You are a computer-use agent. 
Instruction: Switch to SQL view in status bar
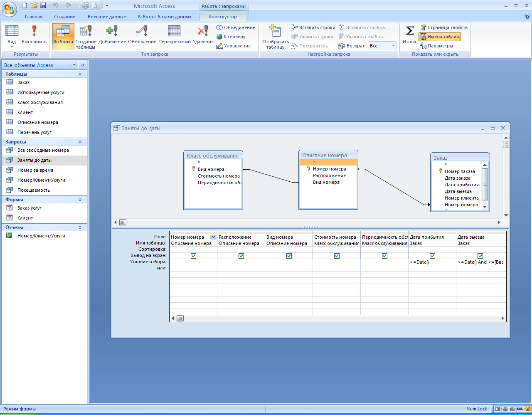click(520, 409)
